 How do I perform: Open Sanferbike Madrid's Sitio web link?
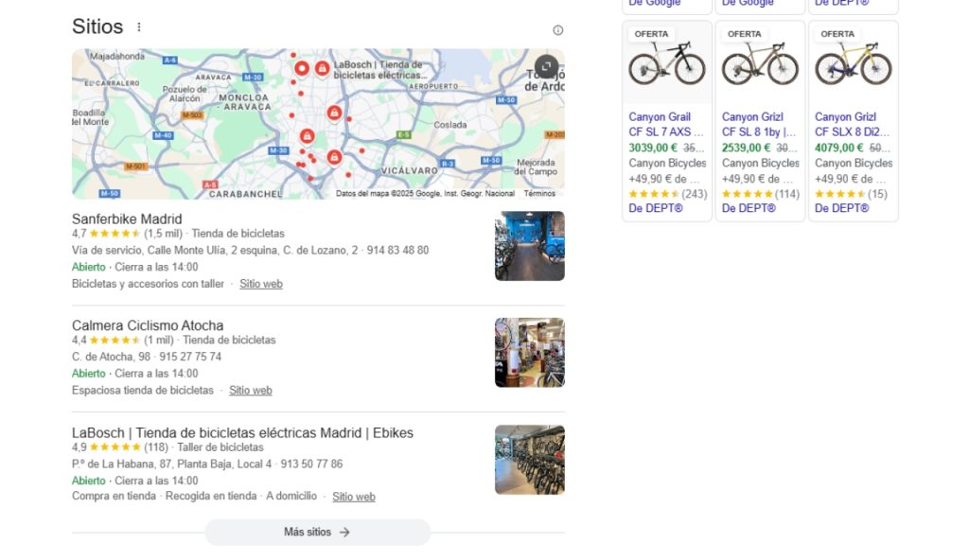tap(260, 284)
